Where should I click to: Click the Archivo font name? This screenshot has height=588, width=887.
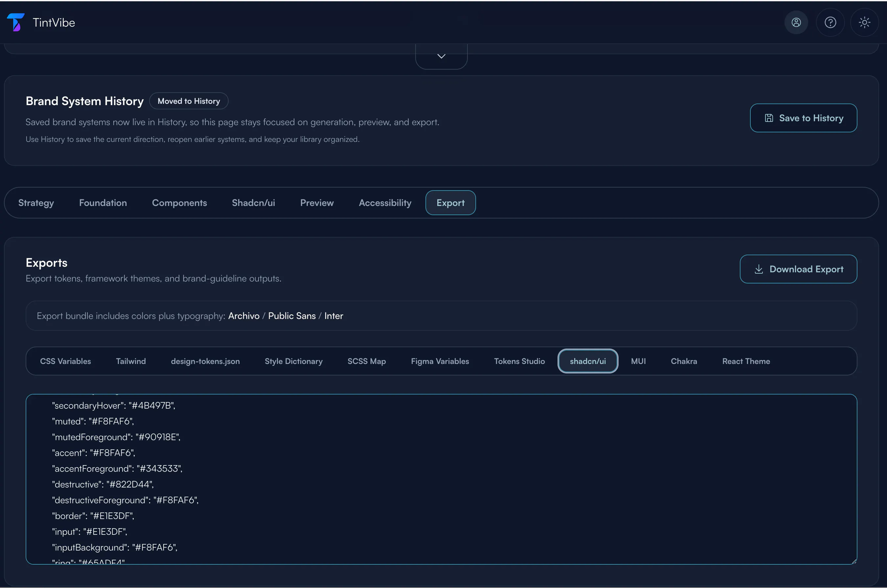244,316
